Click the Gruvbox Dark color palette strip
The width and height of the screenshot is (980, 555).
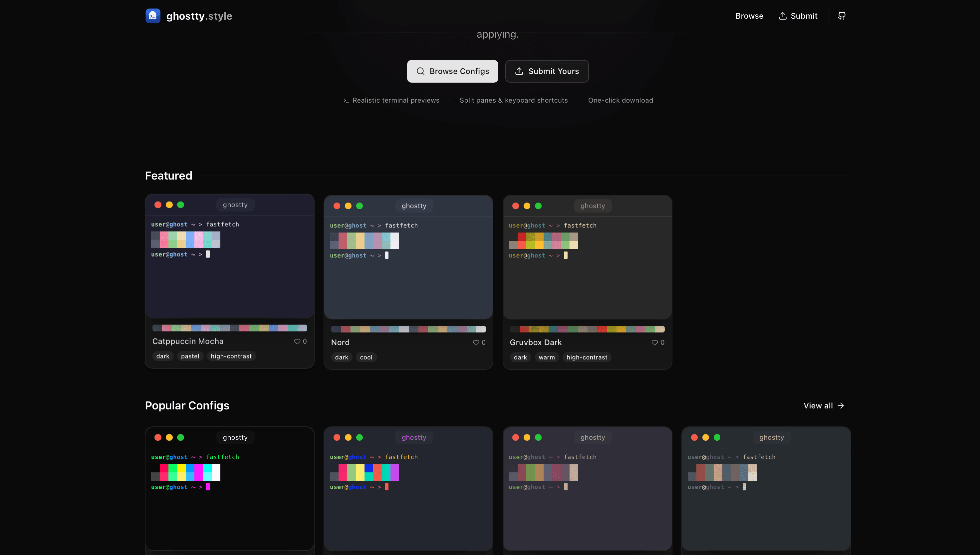click(587, 328)
